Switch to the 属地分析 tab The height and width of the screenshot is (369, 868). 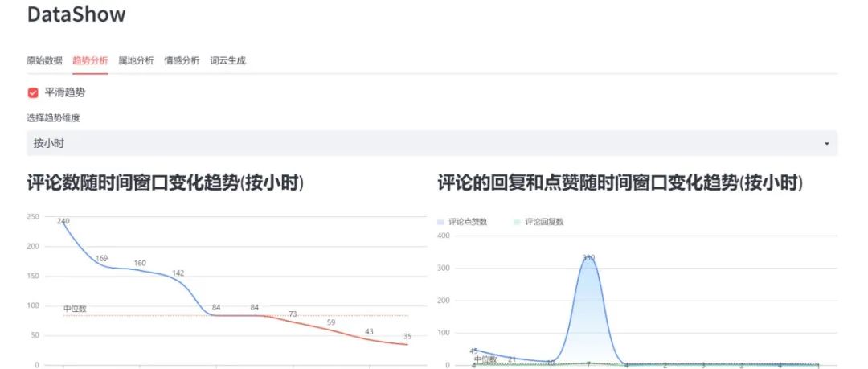pyautogui.click(x=136, y=61)
